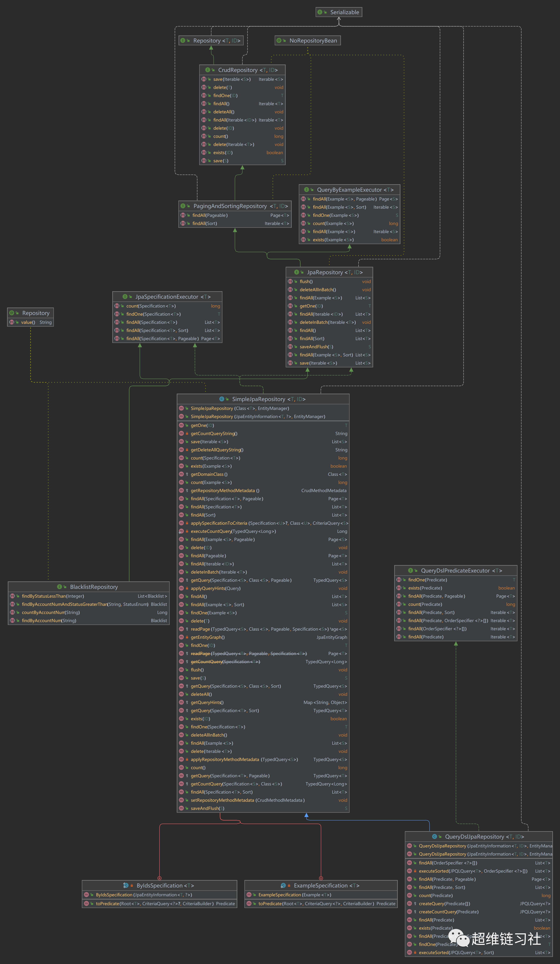The image size is (560, 964).
Task: Click the QueryDslPredicateExecutor interface icon
Action: click(x=411, y=570)
